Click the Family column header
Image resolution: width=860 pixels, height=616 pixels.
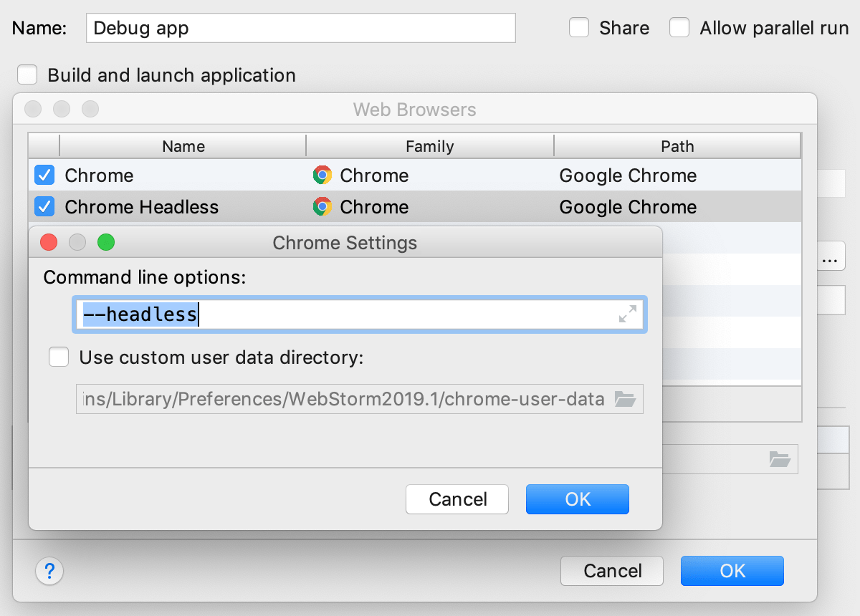tap(429, 146)
